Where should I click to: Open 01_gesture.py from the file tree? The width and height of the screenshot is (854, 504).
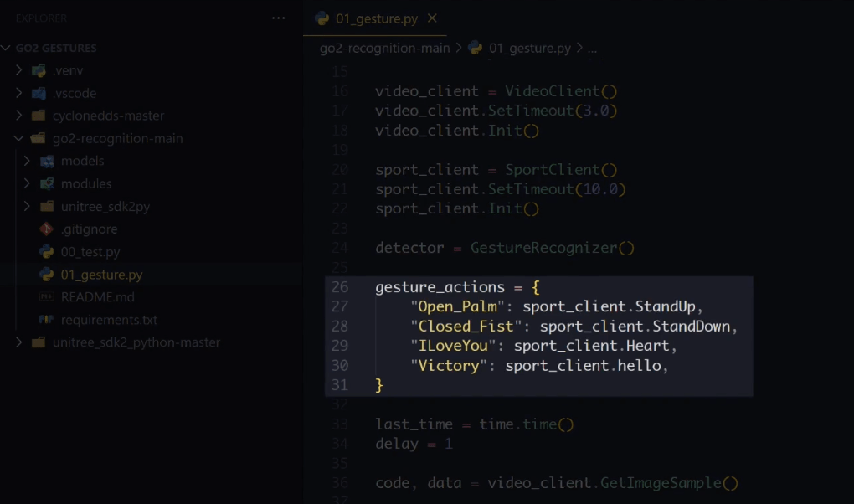coord(101,275)
